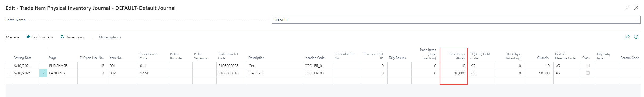Open the information pane icon
This screenshot has height=97, width=644.
coord(636,37)
